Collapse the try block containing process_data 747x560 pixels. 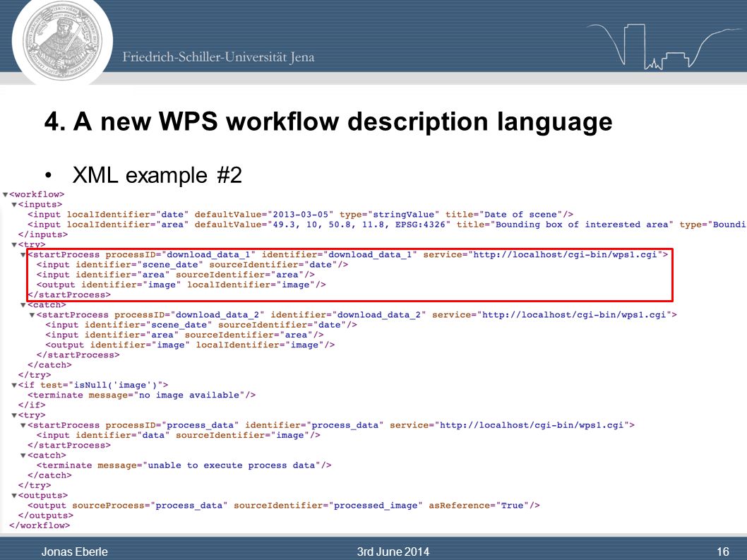14,415
